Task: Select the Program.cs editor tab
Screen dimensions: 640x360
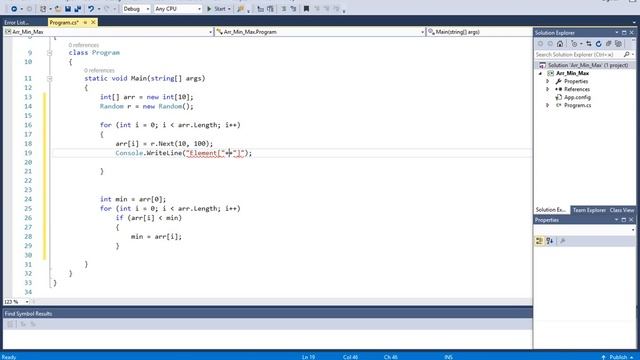Action: [x=64, y=22]
